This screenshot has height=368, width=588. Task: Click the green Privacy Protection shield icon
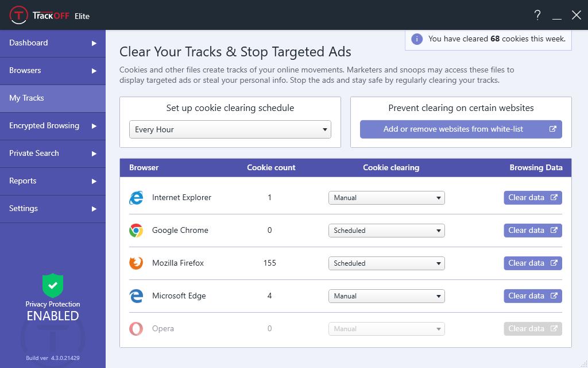pyautogui.click(x=53, y=285)
